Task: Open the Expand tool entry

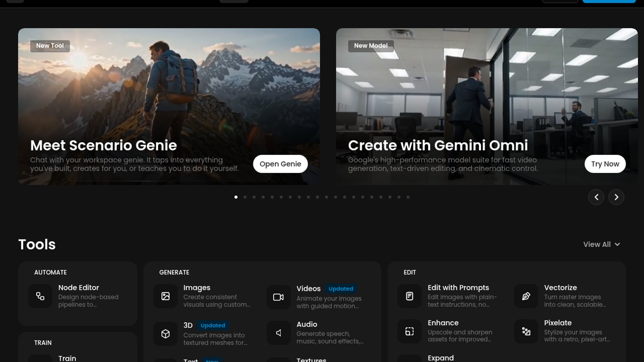Action: click(x=441, y=358)
